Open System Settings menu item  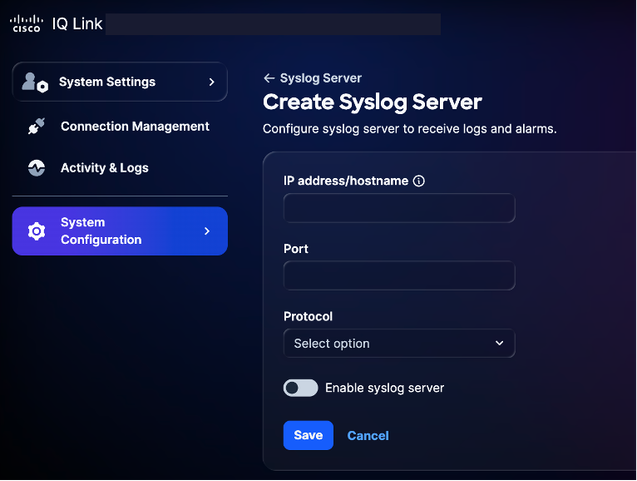(120, 82)
